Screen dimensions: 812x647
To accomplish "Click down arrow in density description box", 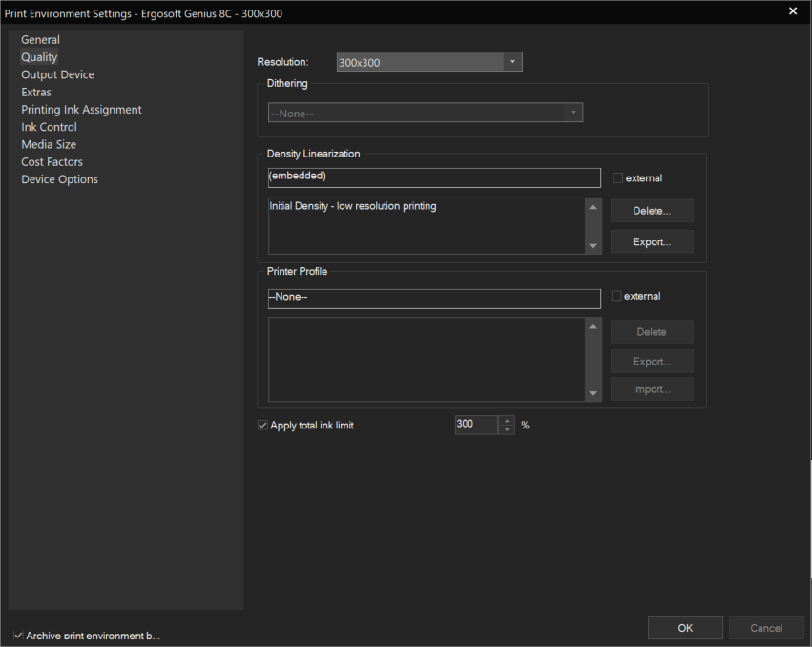I will point(593,246).
